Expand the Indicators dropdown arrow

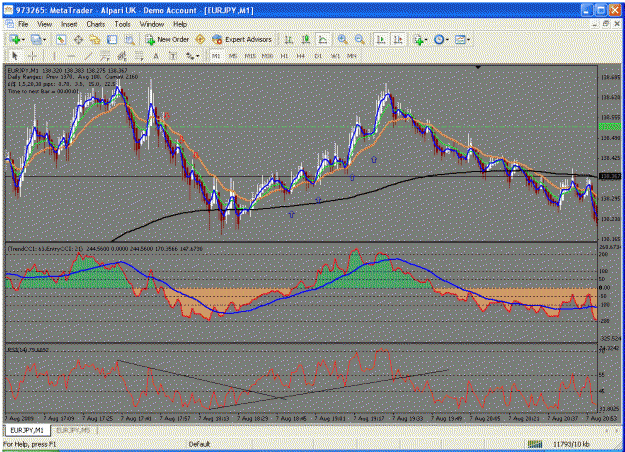point(426,40)
